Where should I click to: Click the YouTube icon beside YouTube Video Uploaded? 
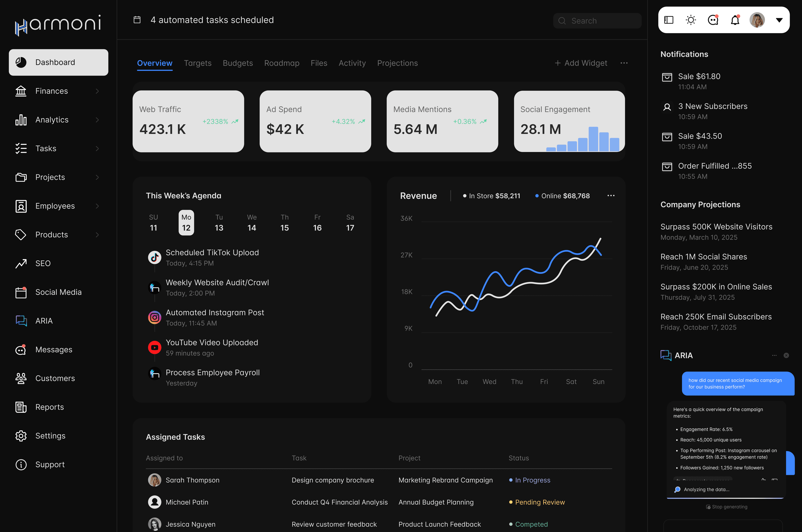pos(155,347)
